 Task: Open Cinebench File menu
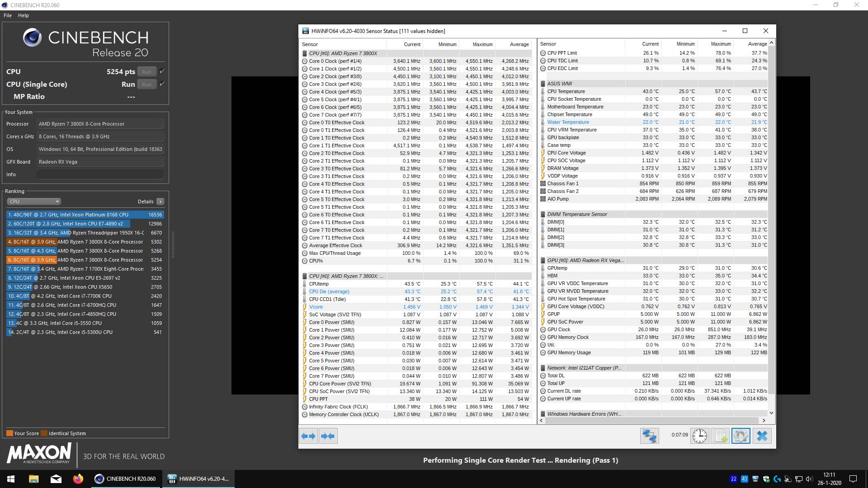click(8, 15)
